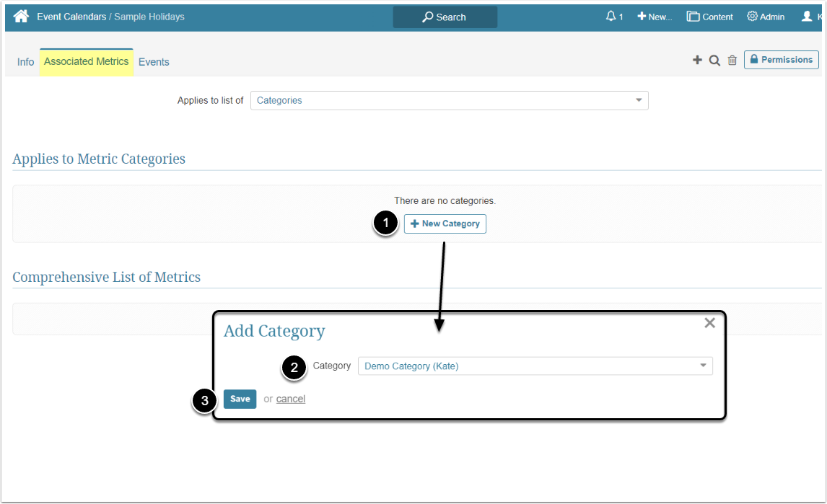Select the Associated Metrics tab
Viewport: 827px width, 504px height.
[x=86, y=62]
